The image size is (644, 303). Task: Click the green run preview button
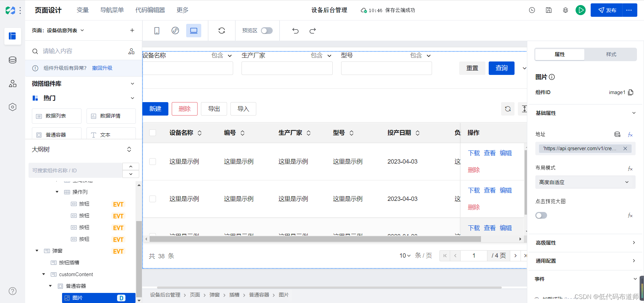tap(581, 10)
